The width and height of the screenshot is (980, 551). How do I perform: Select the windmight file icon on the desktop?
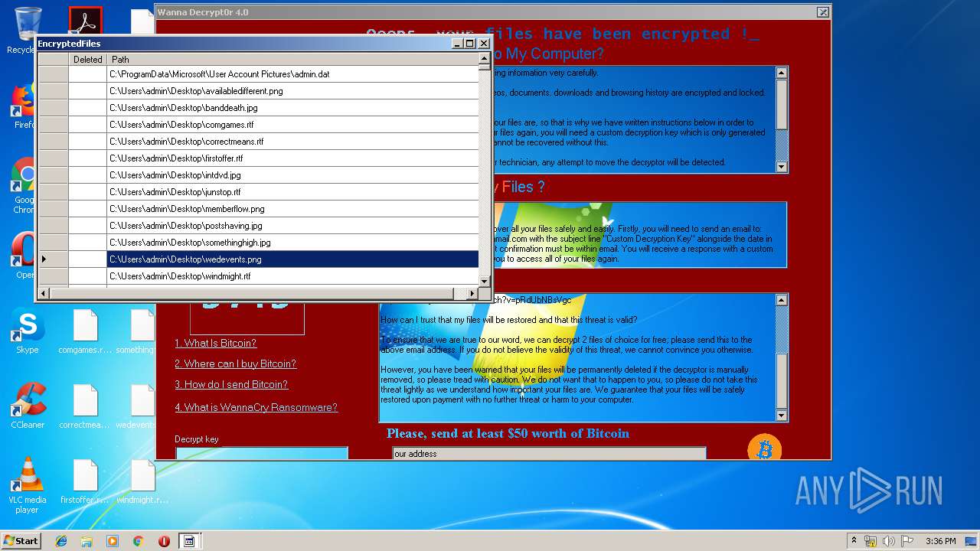[142, 481]
